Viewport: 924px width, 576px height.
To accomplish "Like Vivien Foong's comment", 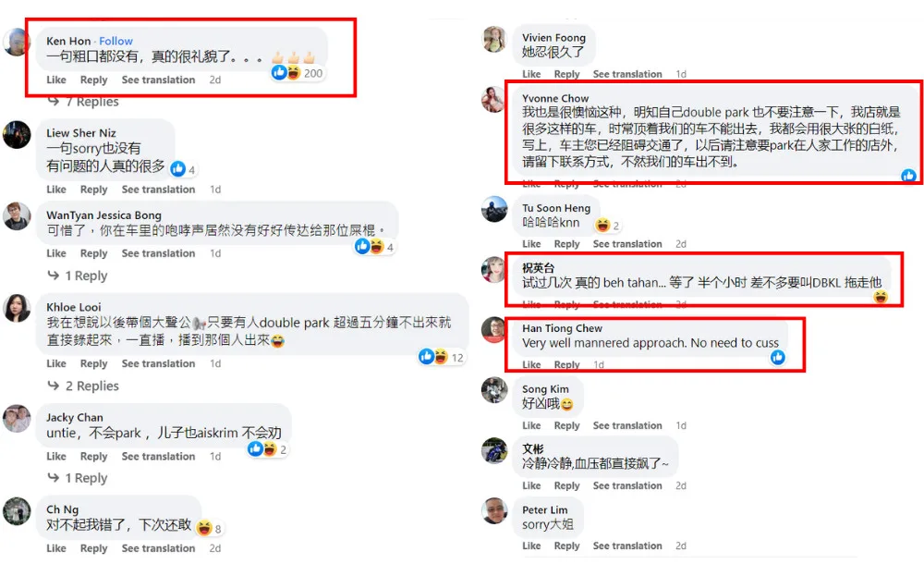I will click(x=531, y=74).
